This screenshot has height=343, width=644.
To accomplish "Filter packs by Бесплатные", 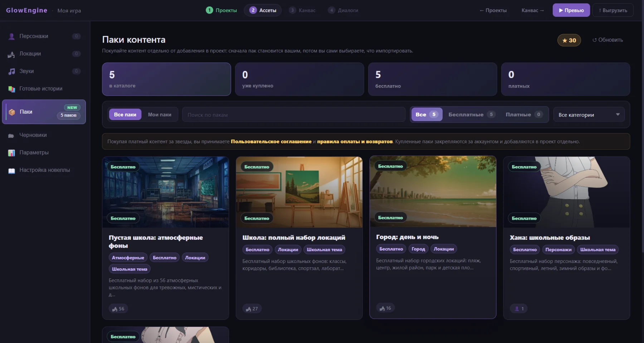I will pos(472,115).
